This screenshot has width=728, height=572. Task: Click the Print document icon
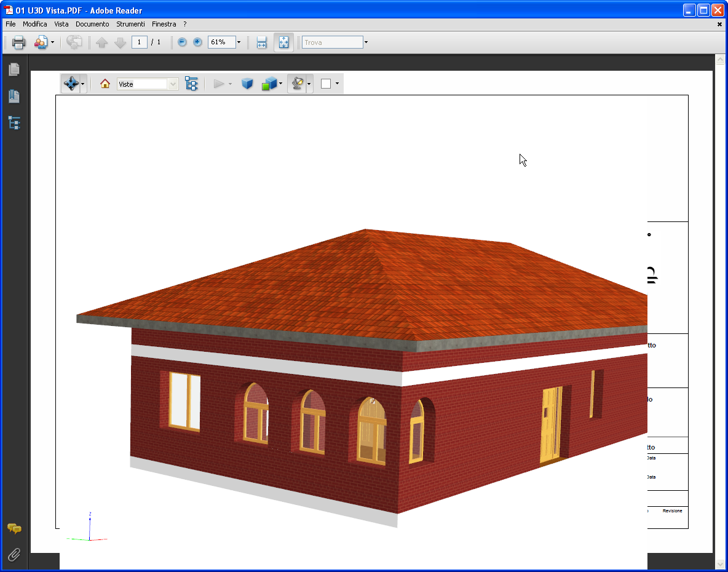[x=18, y=42]
